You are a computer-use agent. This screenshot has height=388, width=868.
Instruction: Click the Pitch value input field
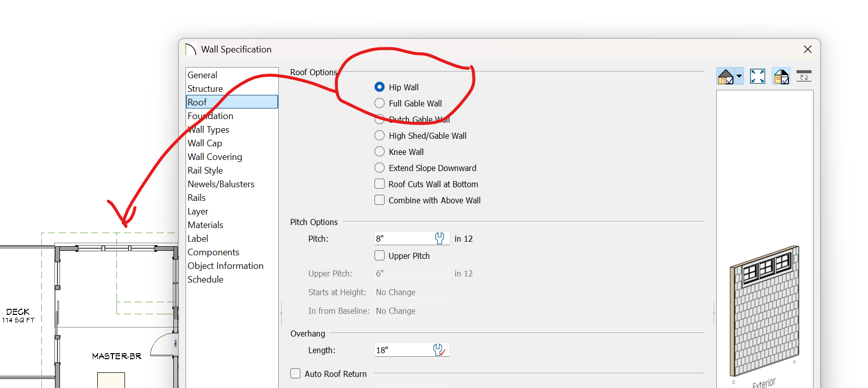coord(403,239)
